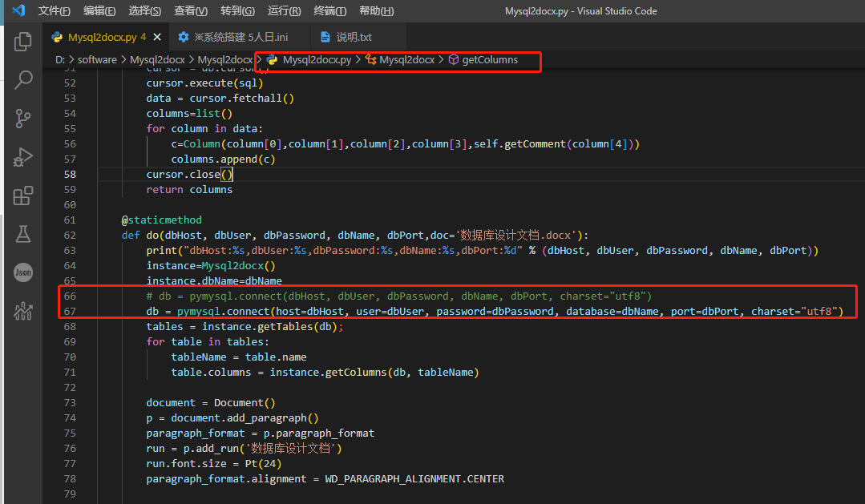This screenshot has width=865, height=504.
Task: Click gear icon on the .ini tab
Action: pos(183,37)
